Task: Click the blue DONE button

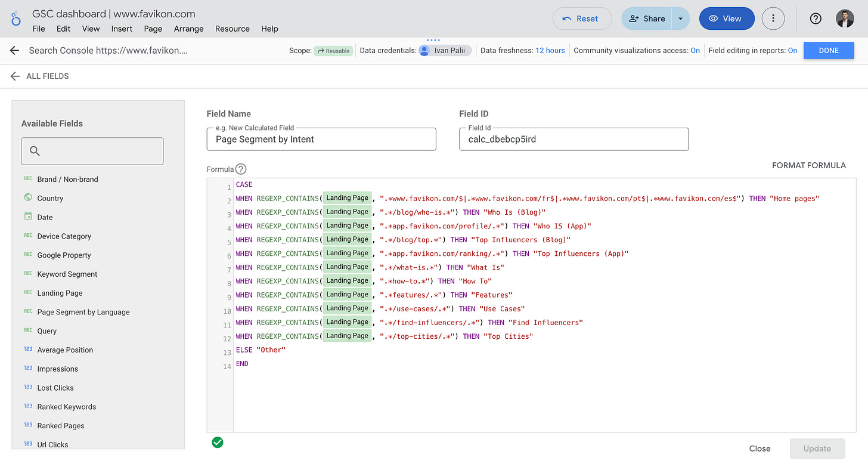Action: click(829, 51)
